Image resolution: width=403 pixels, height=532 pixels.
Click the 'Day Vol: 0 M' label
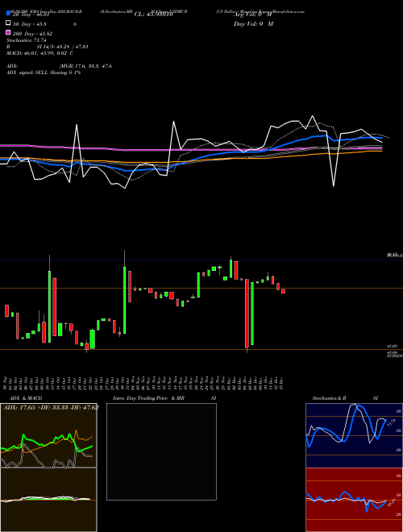click(253, 23)
